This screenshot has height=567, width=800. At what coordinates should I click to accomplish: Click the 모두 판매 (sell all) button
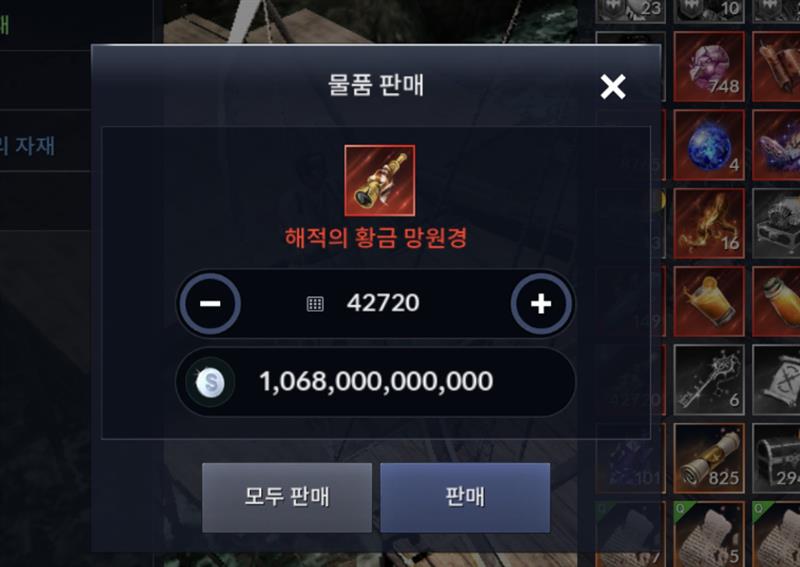pyautogui.click(x=287, y=498)
